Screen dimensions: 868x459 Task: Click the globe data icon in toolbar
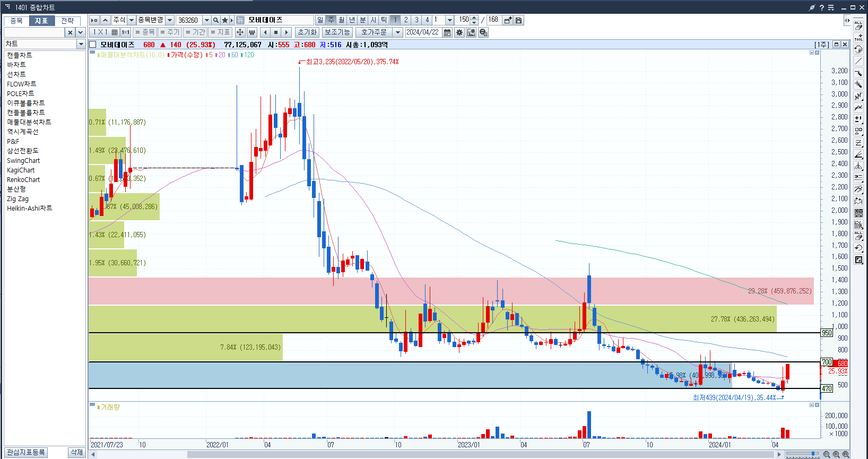[483, 32]
